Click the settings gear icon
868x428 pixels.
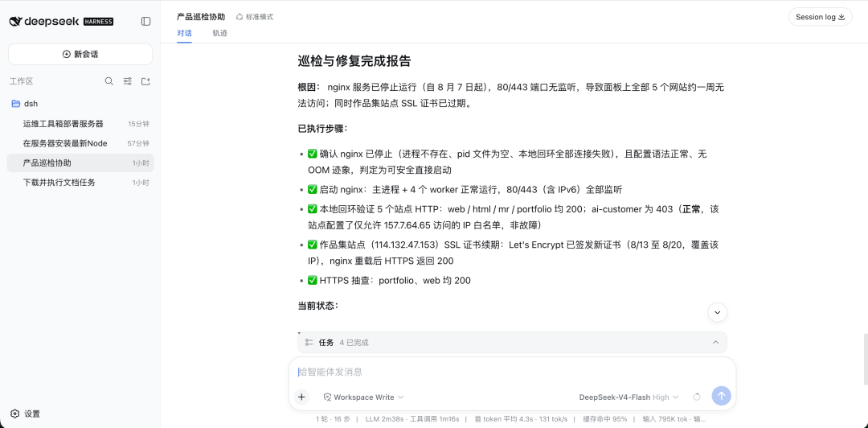15,414
